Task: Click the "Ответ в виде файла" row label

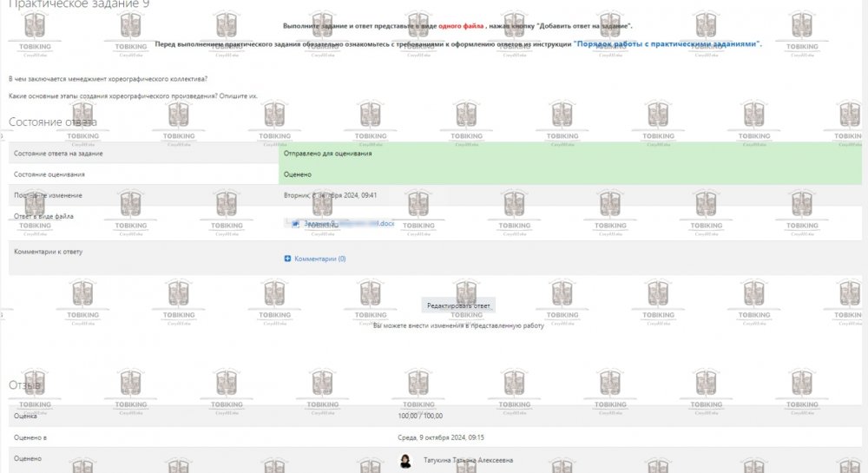Action: pyautogui.click(x=43, y=216)
